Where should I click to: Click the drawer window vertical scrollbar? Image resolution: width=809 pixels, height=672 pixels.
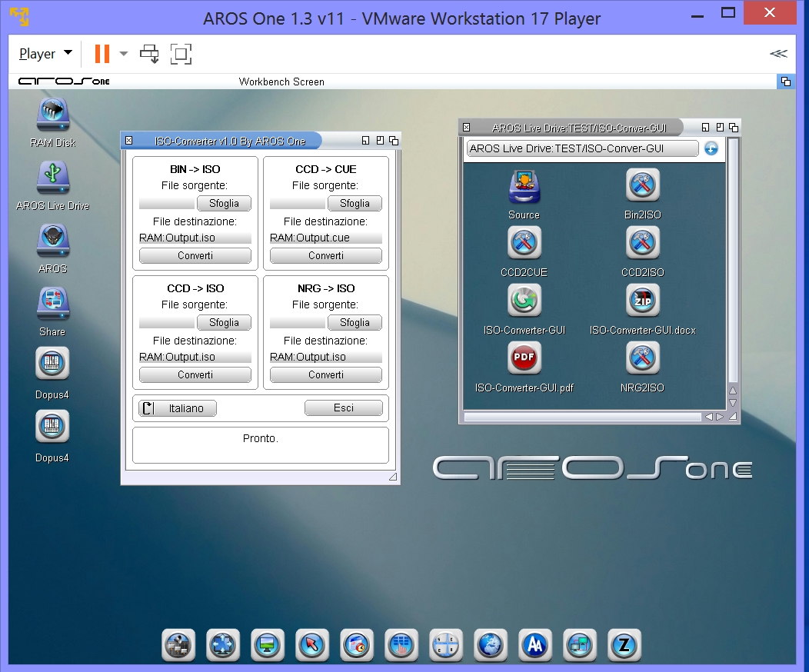pos(733,261)
